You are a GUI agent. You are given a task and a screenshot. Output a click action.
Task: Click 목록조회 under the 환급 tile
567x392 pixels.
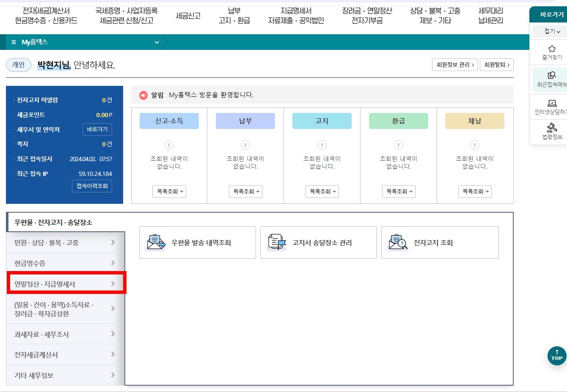[x=398, y=191]
